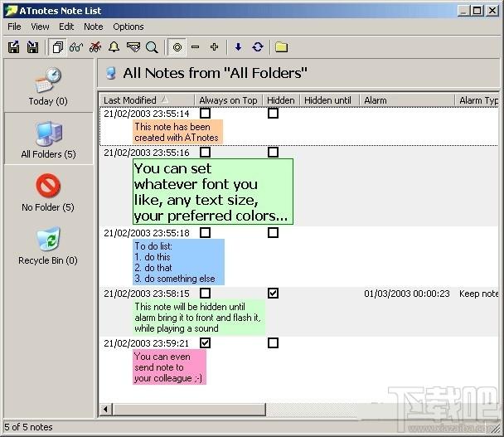
Task: Open the Today (0) sidebar view
Action: [x=48, y=86]
